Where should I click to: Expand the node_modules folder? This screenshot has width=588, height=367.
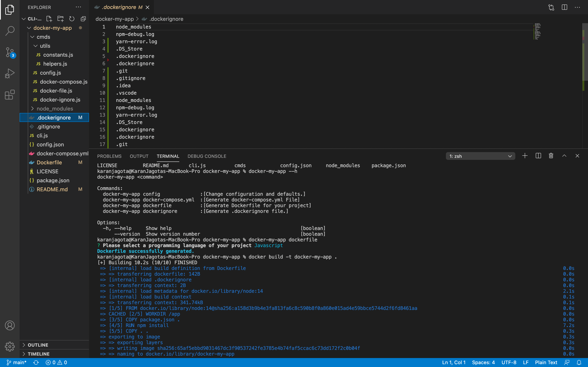55,108
